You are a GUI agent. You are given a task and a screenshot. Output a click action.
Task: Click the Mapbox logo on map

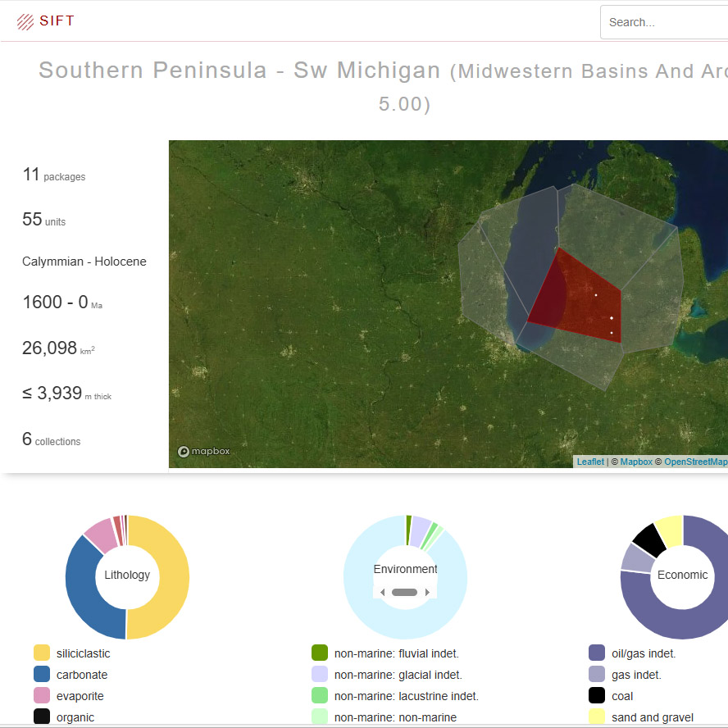pyautogui.click(x=204, y=451)
